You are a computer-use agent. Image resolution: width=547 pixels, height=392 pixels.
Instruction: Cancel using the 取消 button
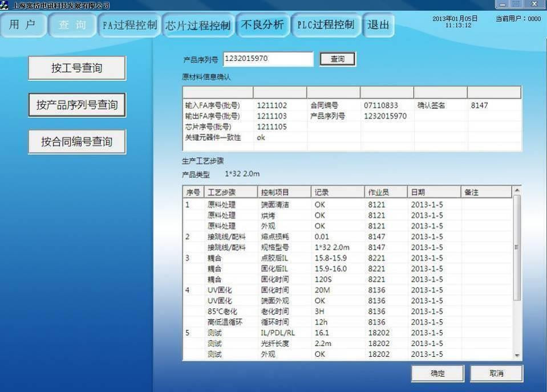coord(496,374)
